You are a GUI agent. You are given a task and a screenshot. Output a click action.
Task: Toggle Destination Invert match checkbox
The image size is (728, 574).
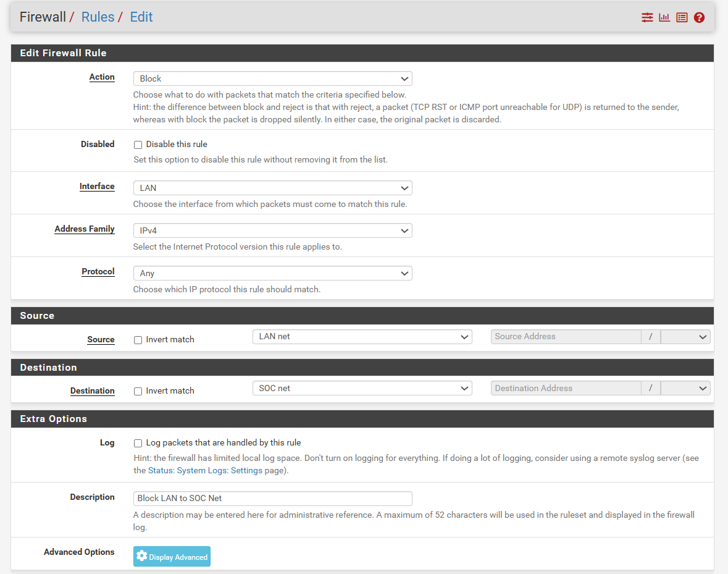click(138, 391)
